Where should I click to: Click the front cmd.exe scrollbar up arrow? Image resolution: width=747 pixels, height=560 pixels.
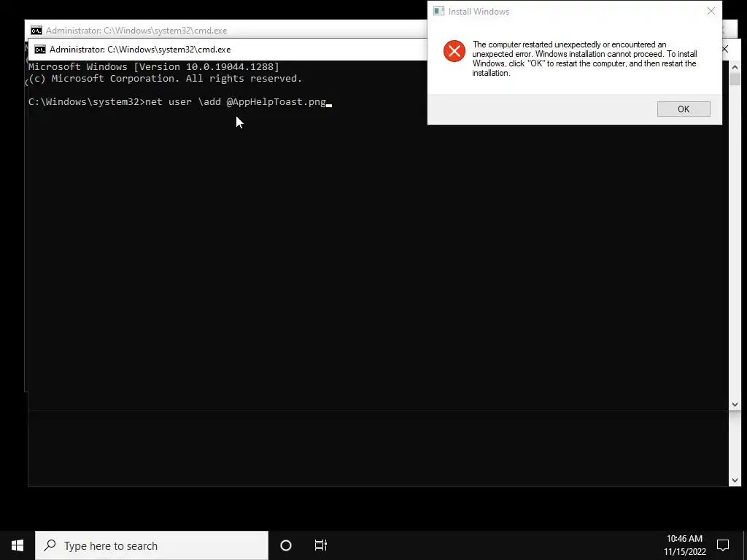735,67
